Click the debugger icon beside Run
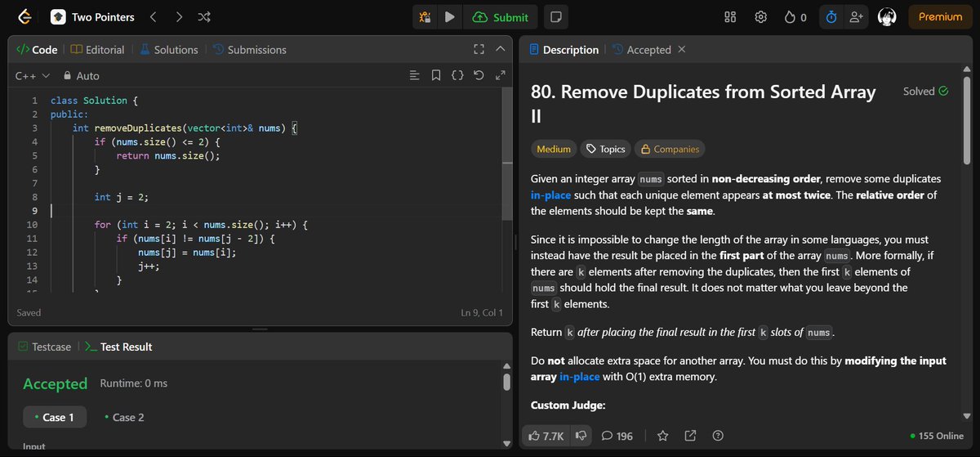The image size is (980, 457). coord(425,17)
